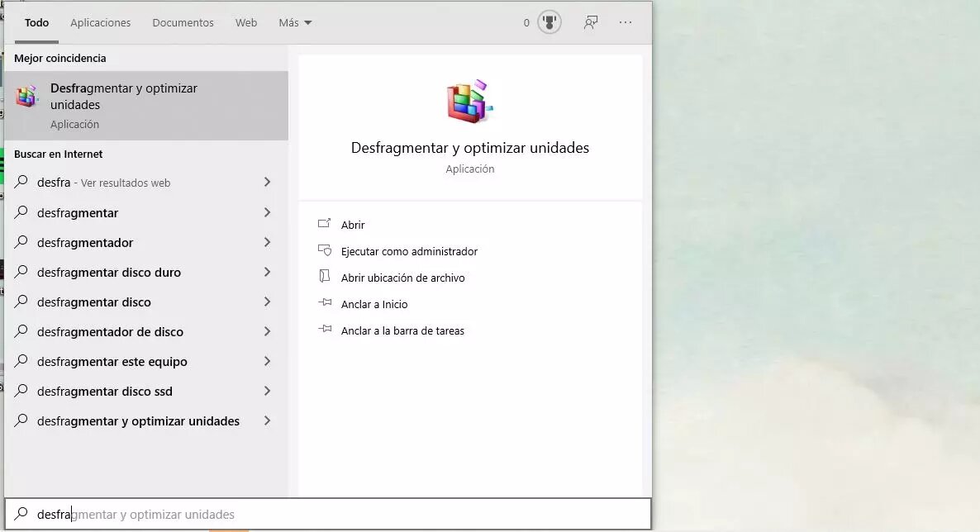Click the 'desfra' search input field
This screenshot has height=532, width=980.
tap(328, 514)
